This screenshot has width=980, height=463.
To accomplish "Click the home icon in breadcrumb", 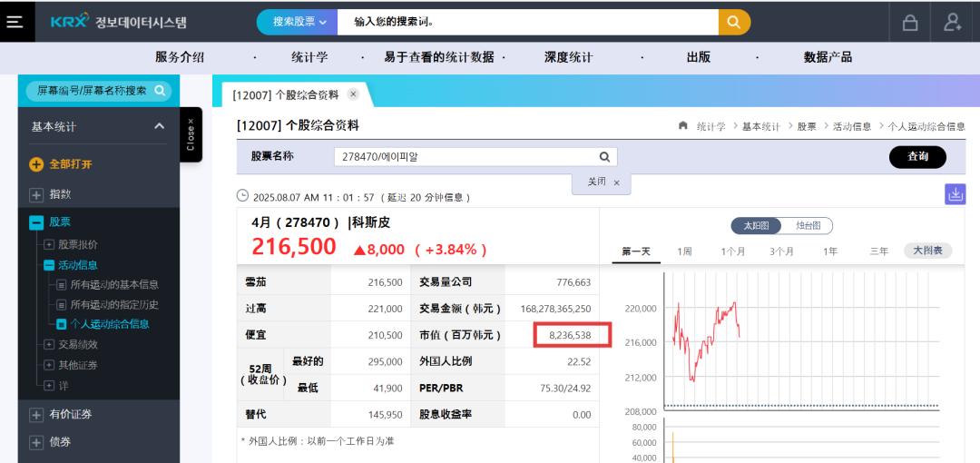I will click(x=683, y=126).
